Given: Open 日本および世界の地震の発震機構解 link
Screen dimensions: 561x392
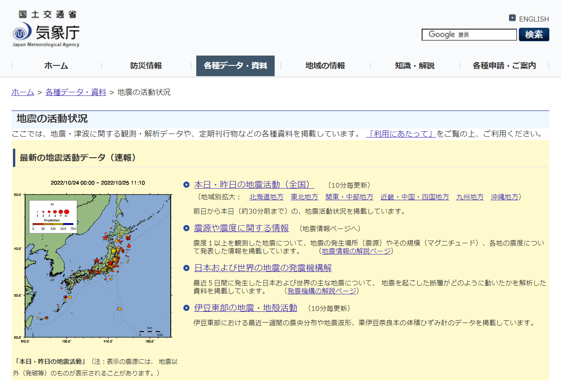Looking at the screenshot, I should [x=263, y=268].
